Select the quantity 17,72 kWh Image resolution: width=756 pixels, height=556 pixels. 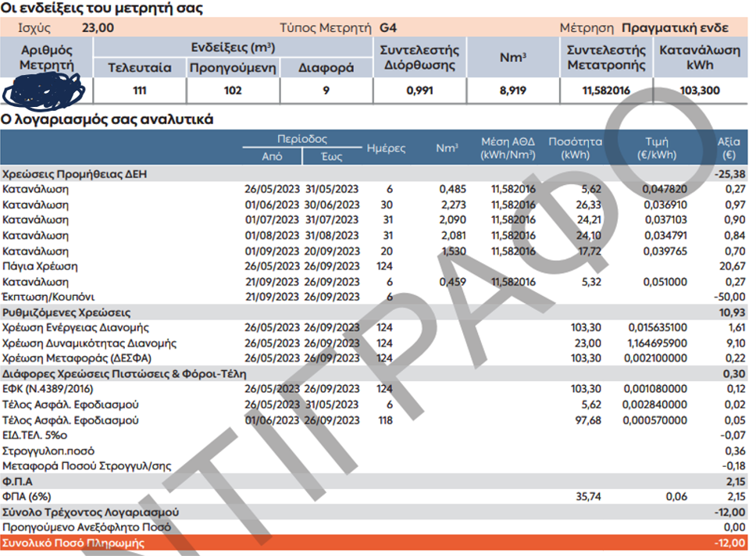pyautogui.click(x=590, y=251)
